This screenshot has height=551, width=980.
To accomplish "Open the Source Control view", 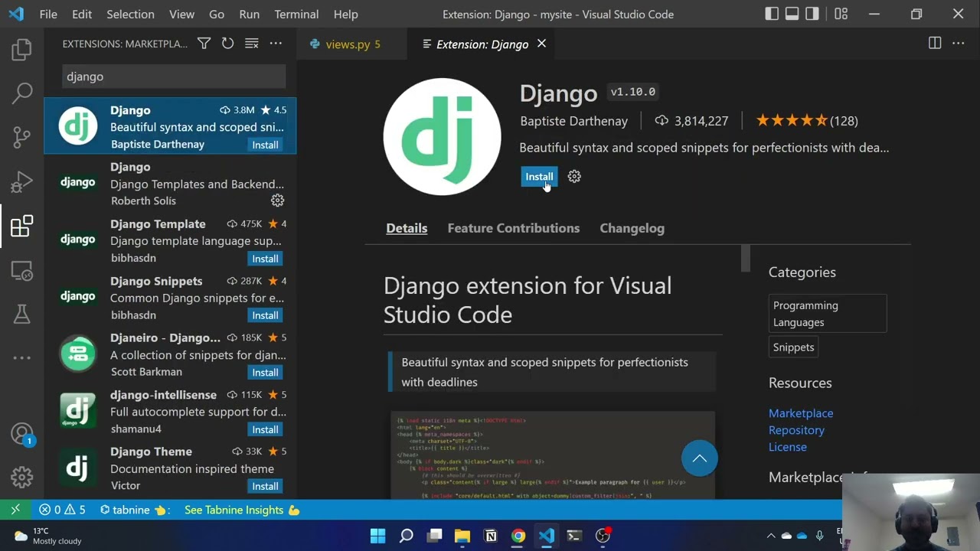I will click(x=21, y=138).
